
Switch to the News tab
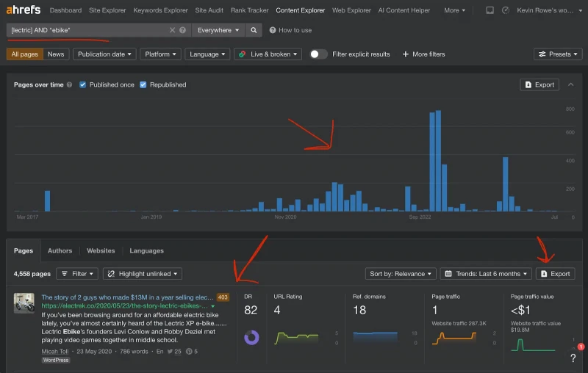click(x=56, y=54)
